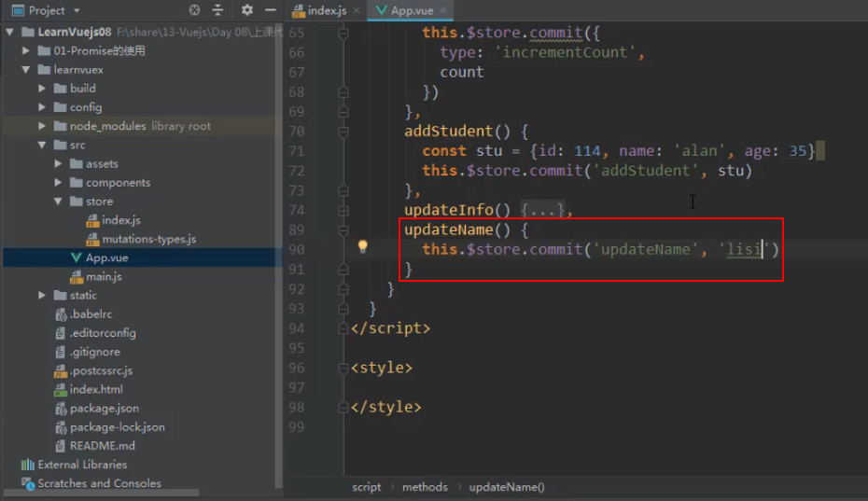This screenshot has height=501, width=868.
Task: Click Scratches and Consoles icon
Action: click(x=27, y=483)
